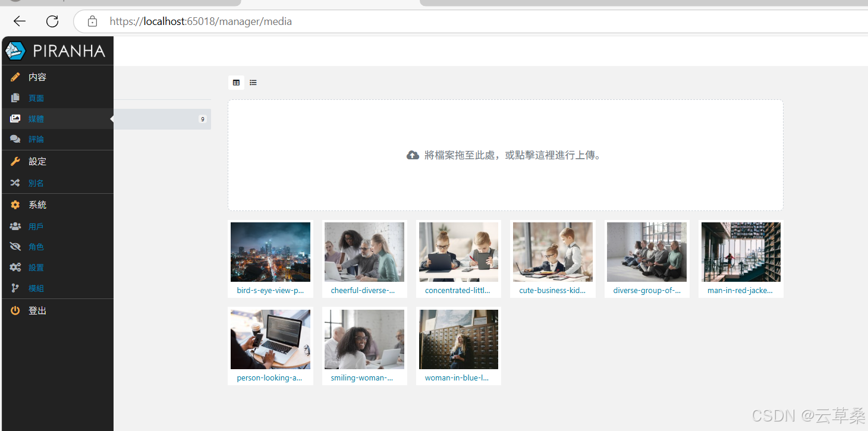Click the Piranha logo icon
The width and height of the screenshot is (868, 431).
15,51
